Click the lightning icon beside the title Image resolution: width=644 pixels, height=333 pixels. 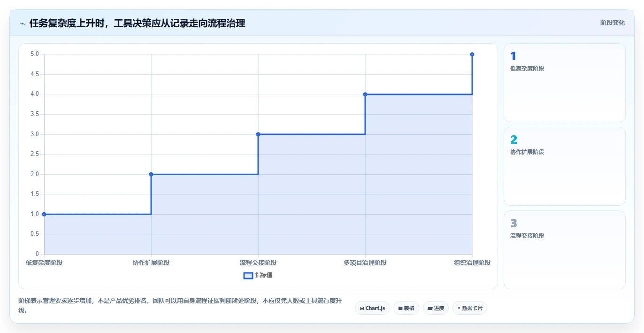click(x=22, y=23)
